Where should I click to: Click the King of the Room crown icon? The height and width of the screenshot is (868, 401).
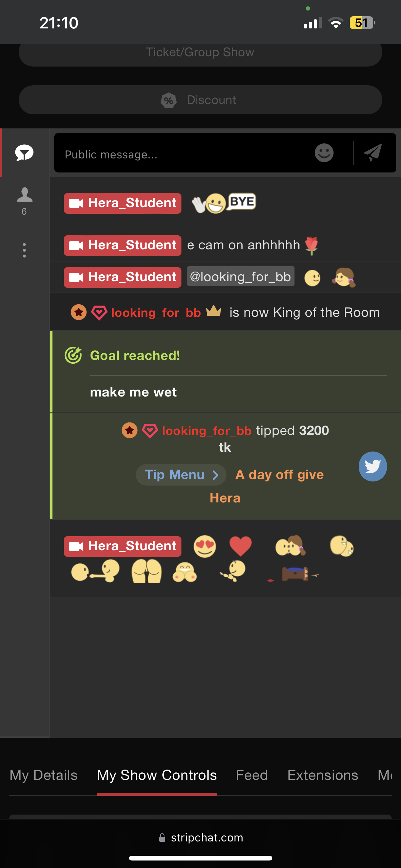(x=214, y=311)
